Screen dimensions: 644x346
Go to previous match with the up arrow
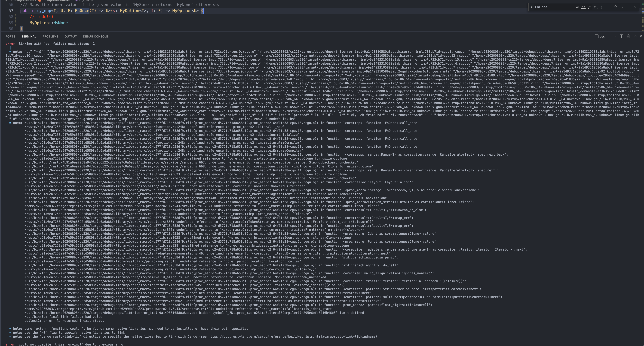(x=615, y=7)
